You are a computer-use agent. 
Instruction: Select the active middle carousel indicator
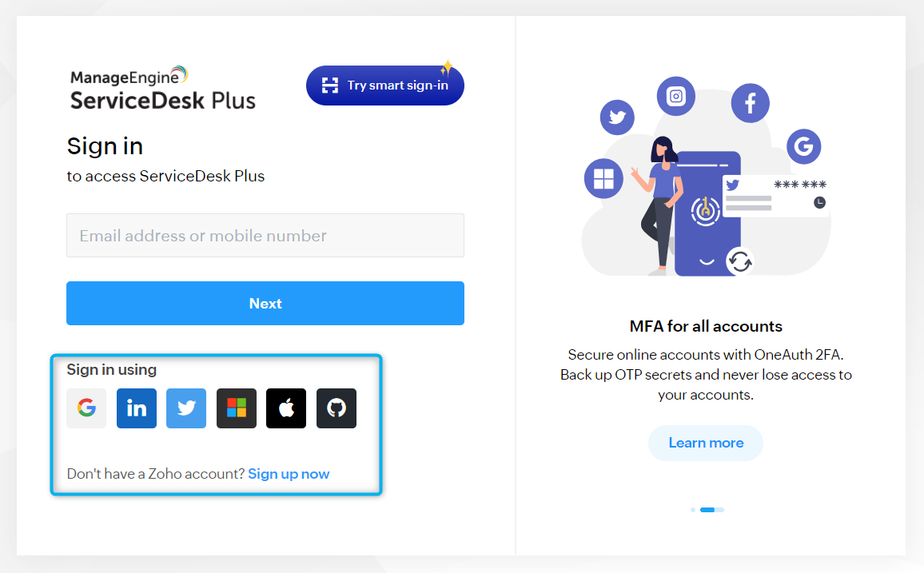click(x=707, y=510)
